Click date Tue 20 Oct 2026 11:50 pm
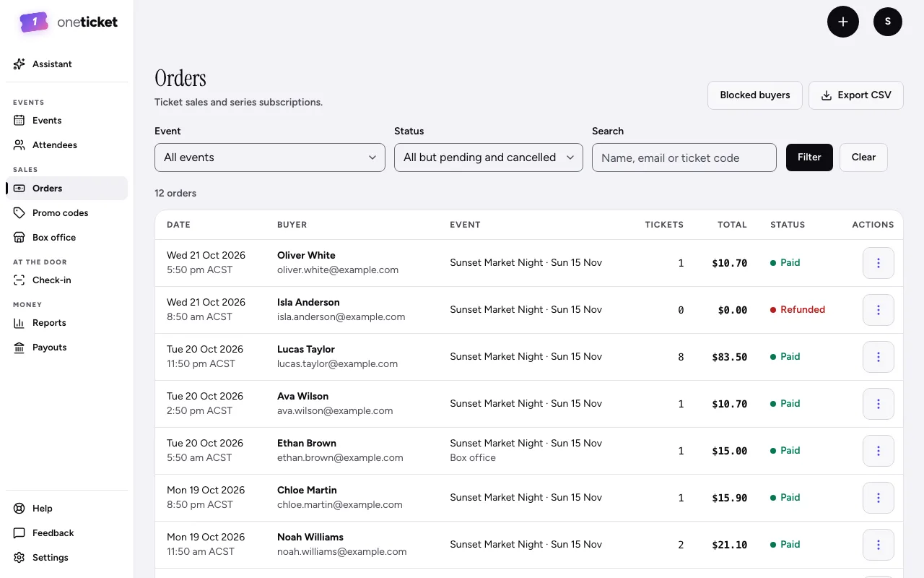Viewport: 924px width, 578px height. 205,357
